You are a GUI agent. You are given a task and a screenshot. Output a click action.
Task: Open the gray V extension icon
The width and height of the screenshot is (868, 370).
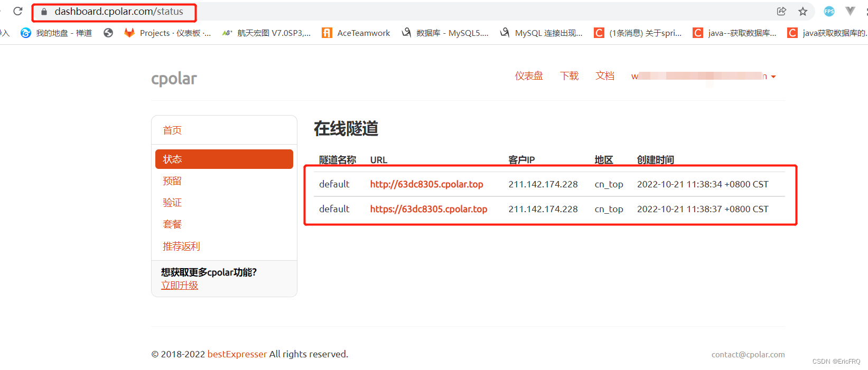850,11
